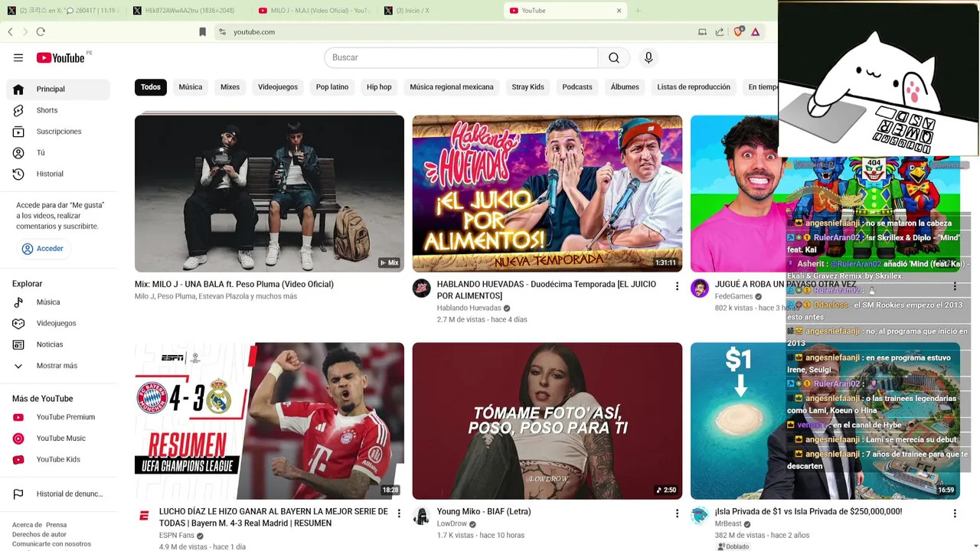Open Videojuegos under Explorar

coord(58,323)
